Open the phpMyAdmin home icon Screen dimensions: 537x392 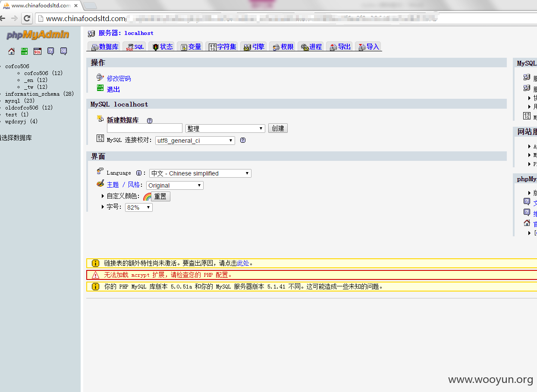[x=12, y=51]
